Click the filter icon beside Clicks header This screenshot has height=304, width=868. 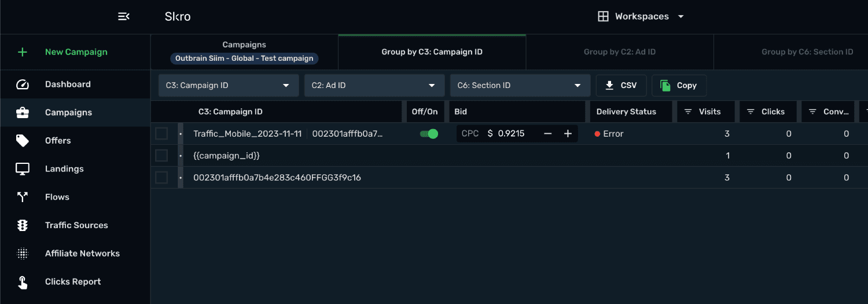coord(751,112)
